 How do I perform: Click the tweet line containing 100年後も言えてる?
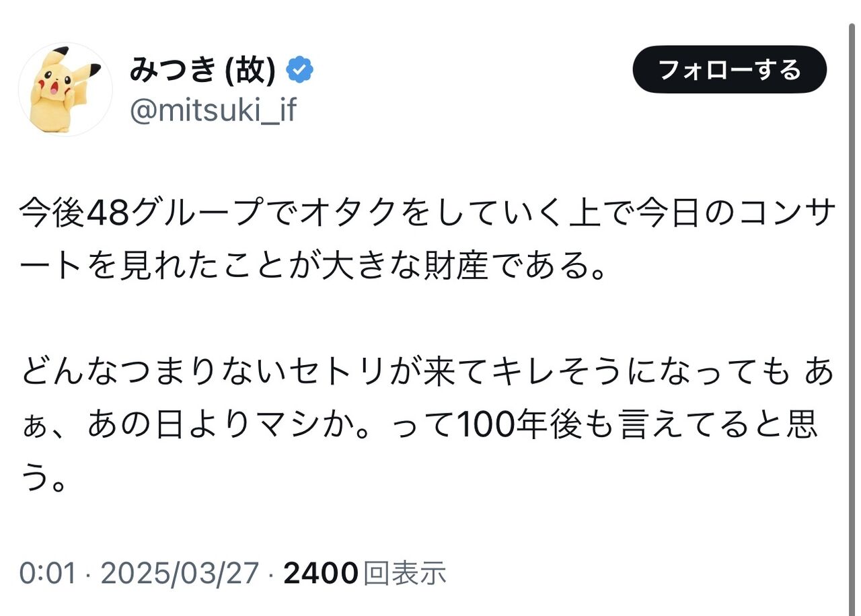coord(419,426)
